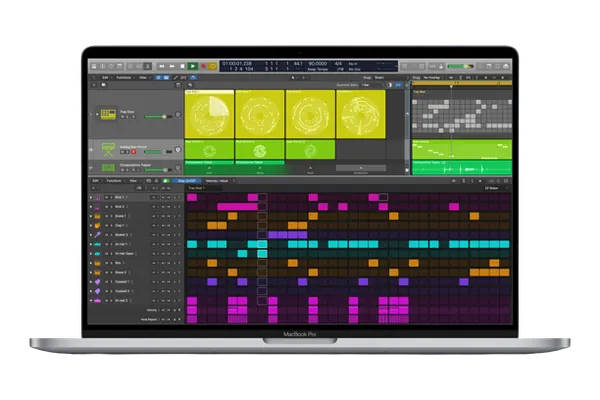Viewport: 600px width, 400px height.
Task: Click the Cowbell 1 row cowbell icon
Action: coord(98,282)
